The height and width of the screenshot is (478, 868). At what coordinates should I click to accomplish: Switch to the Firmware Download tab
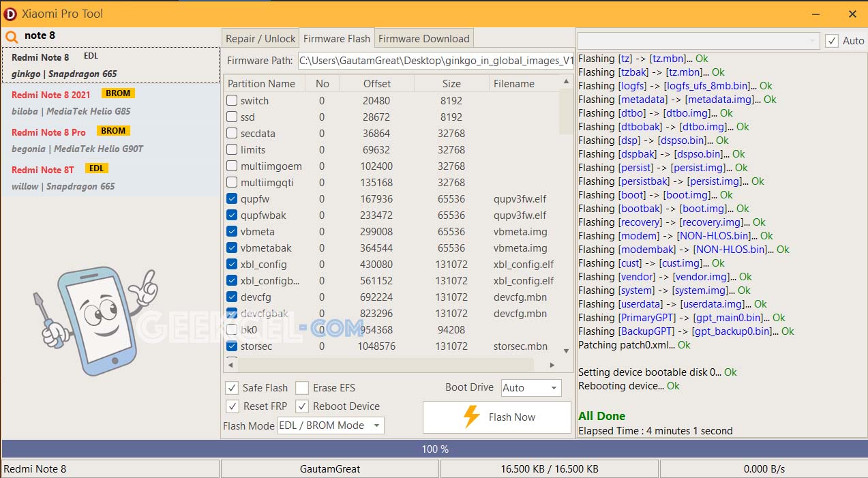(423, 39)
